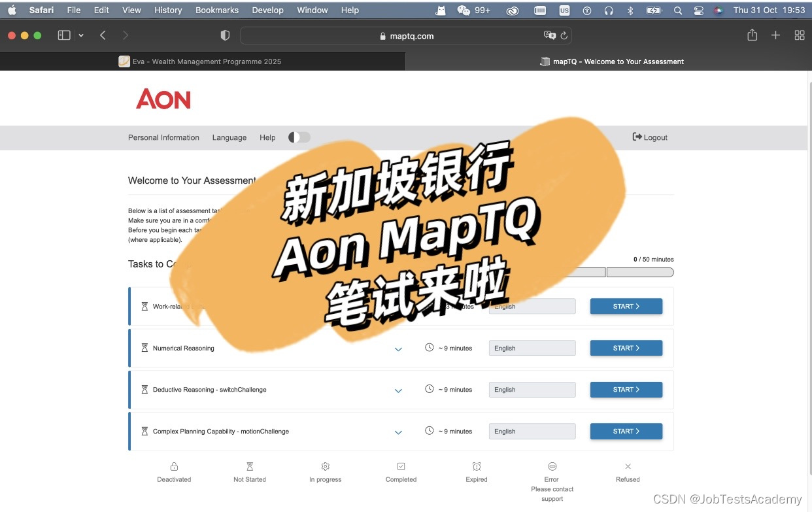
Task: Click the 0 / 50 minutes progress bar
Action: pos(640,273)
